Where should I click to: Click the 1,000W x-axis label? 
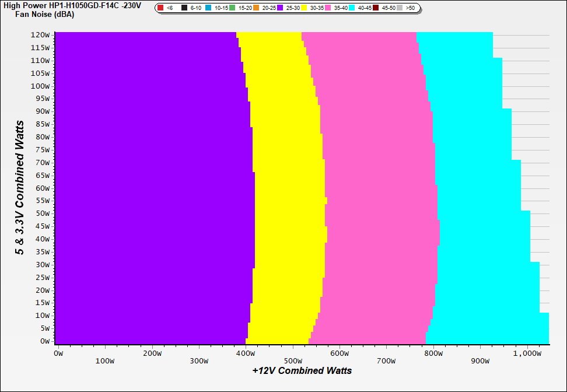pos(527,353)
